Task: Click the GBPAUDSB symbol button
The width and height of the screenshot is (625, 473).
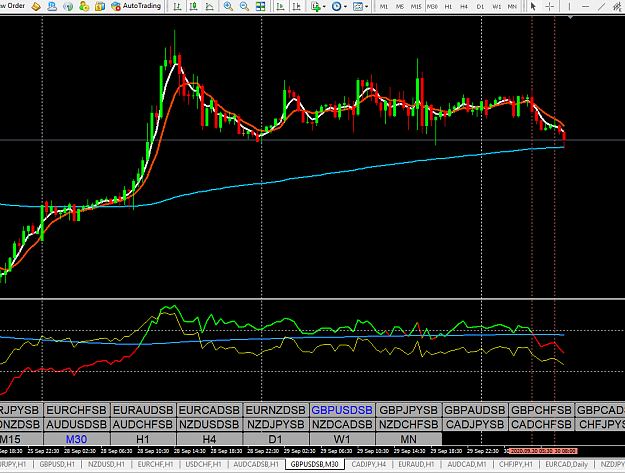Action: click(475, 410)
